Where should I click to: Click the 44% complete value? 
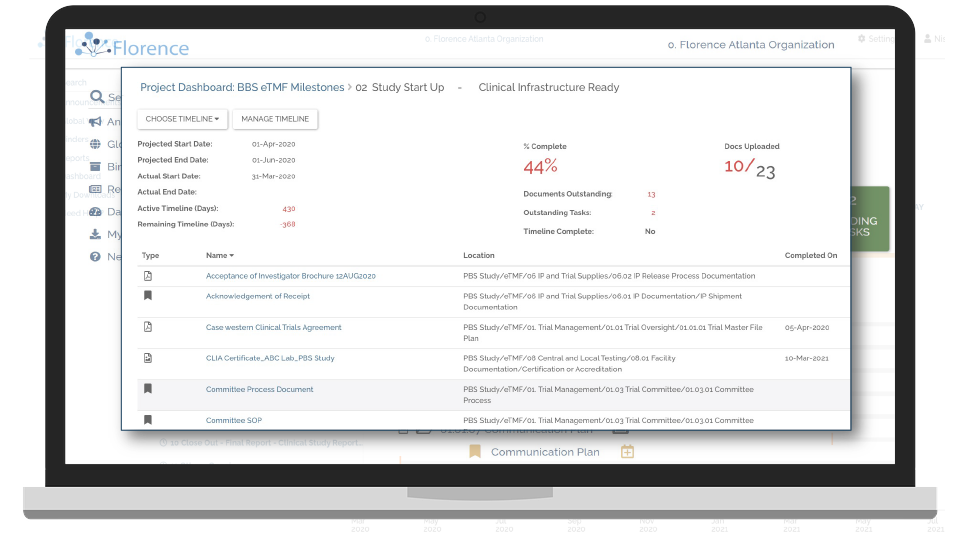pyautogui.click(x=541, y=166)
